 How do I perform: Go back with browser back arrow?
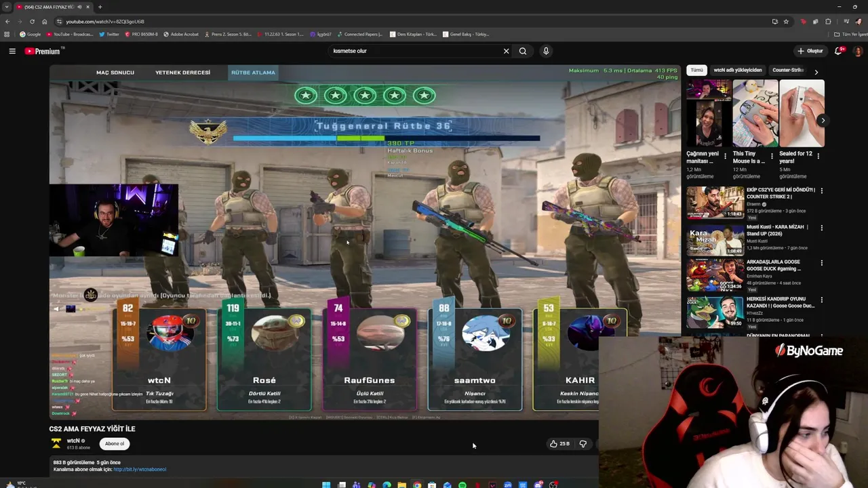[7, 21]
